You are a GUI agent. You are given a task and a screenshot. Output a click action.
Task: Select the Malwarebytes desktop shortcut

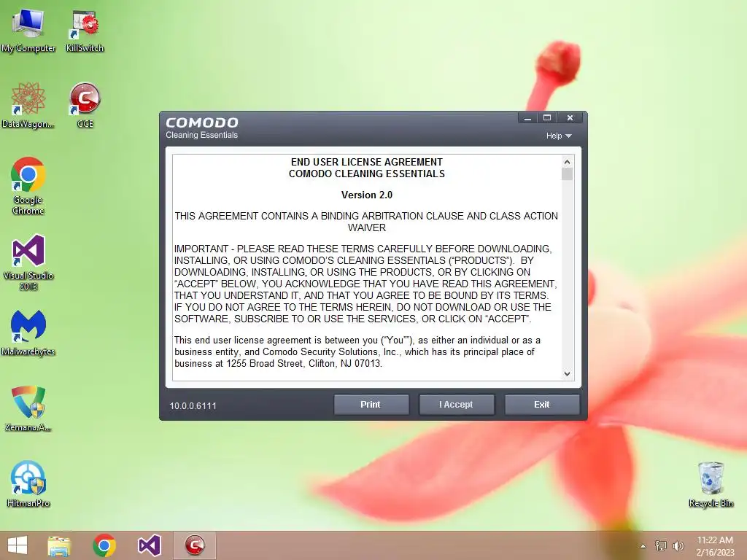(28, 332)
